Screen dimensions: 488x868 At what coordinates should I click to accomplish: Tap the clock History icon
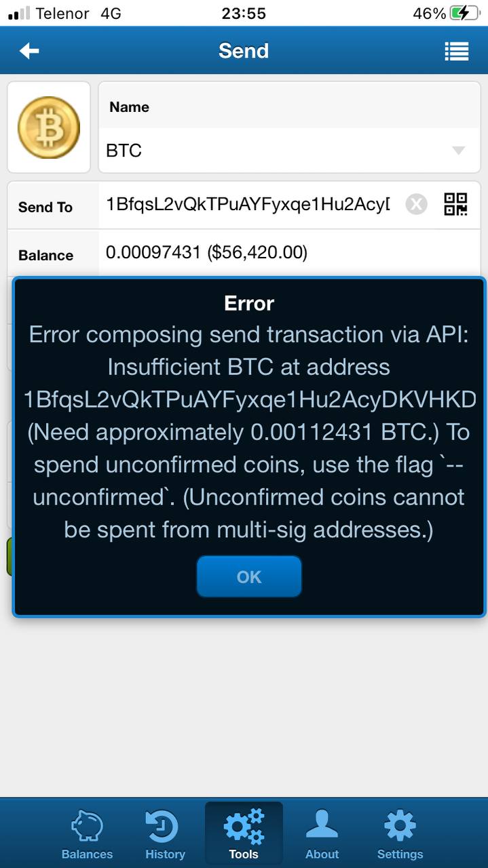pyautogui.click(x=163, y=826)
